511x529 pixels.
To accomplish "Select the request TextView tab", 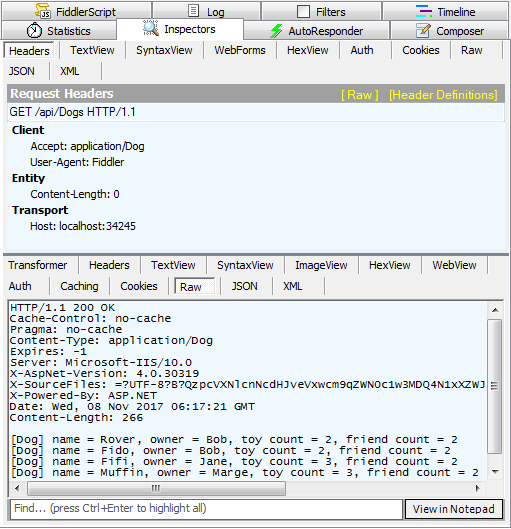I will [x=92, y=50].
